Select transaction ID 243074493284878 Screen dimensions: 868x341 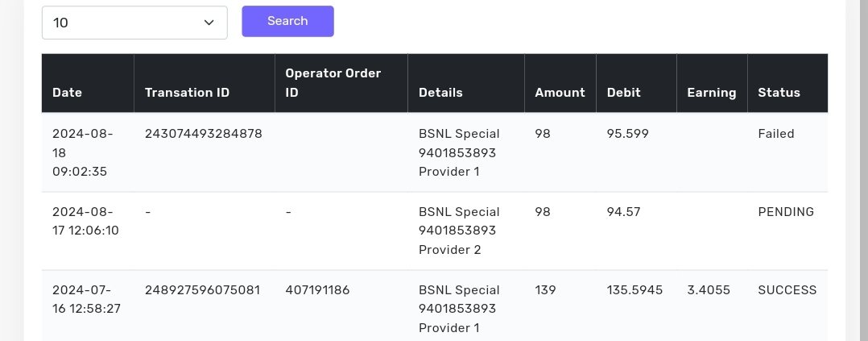[x=203, y=134]
